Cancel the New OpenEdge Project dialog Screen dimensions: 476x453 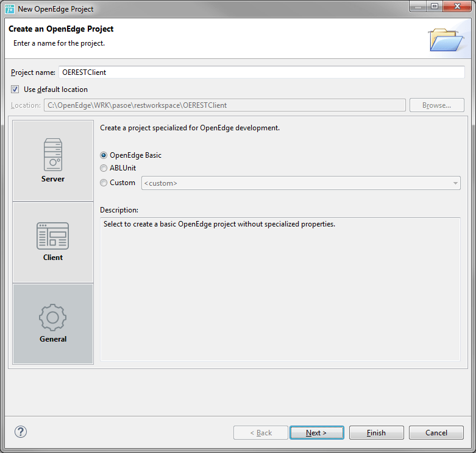436,433
